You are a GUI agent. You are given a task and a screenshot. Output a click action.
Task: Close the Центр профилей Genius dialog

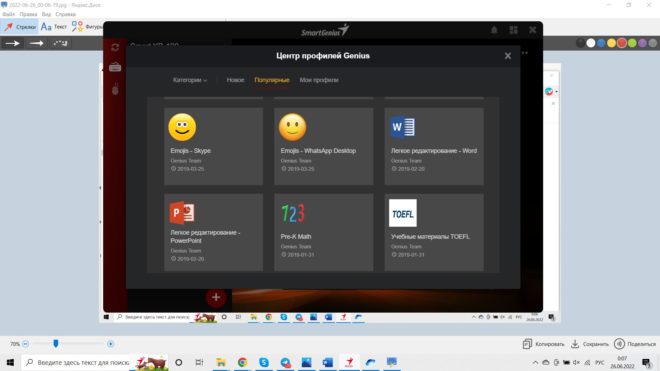tap(508, 56)
